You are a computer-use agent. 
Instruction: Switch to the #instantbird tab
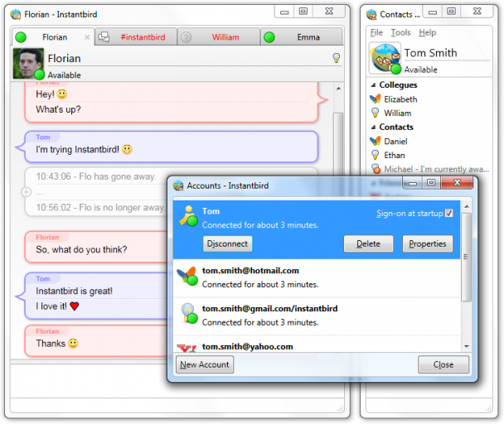click(x=135, y=37)
